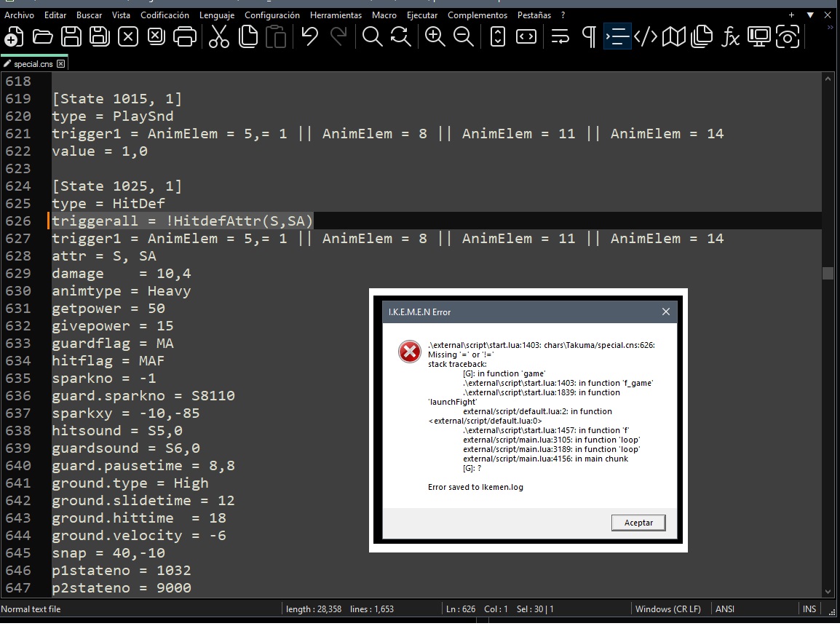Screen dimensions: 840x626
Task: Toggle word wrap
Action: tap(560, 36)
